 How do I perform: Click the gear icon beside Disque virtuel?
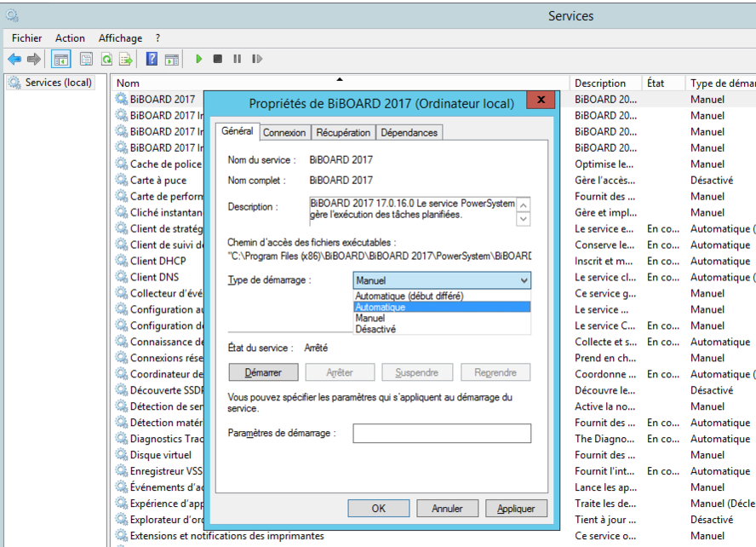(121, 454)
